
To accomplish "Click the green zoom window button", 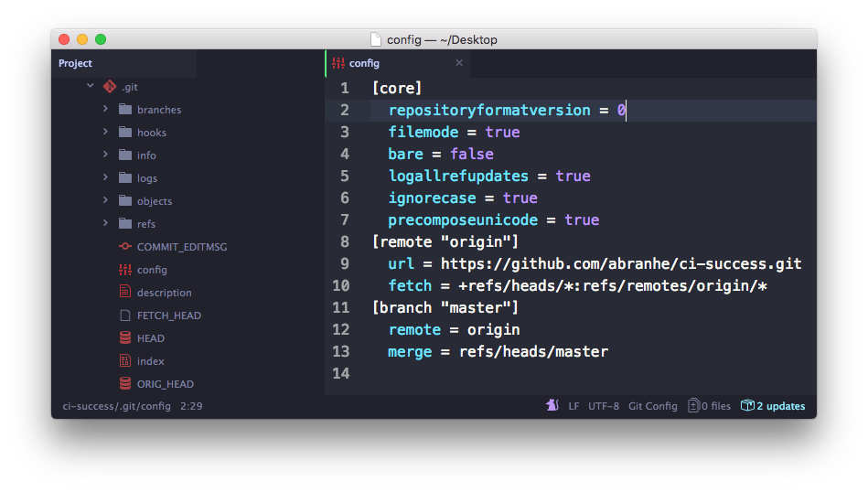I will pyautogui.click(x=101, y=39).
